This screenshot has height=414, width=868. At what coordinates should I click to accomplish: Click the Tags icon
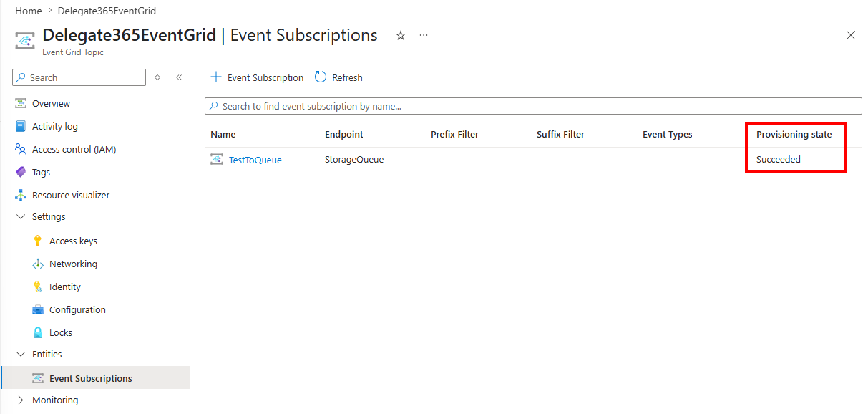tap(21, 173)
